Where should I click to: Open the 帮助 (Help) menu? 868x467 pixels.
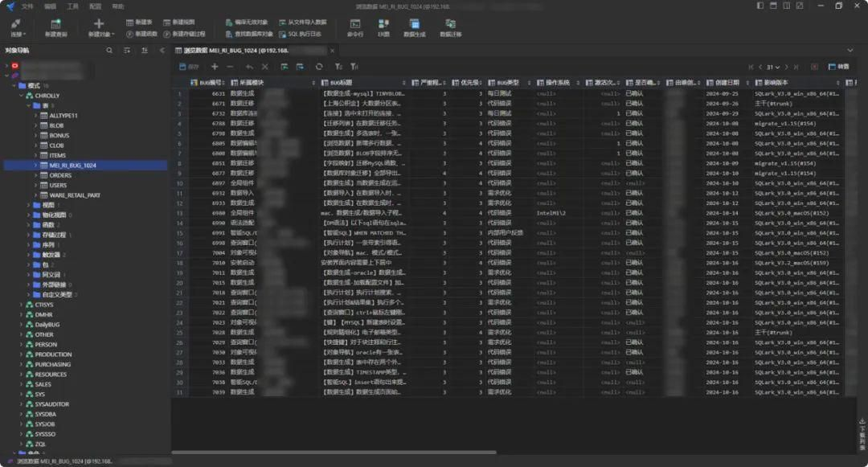(118, 6)
